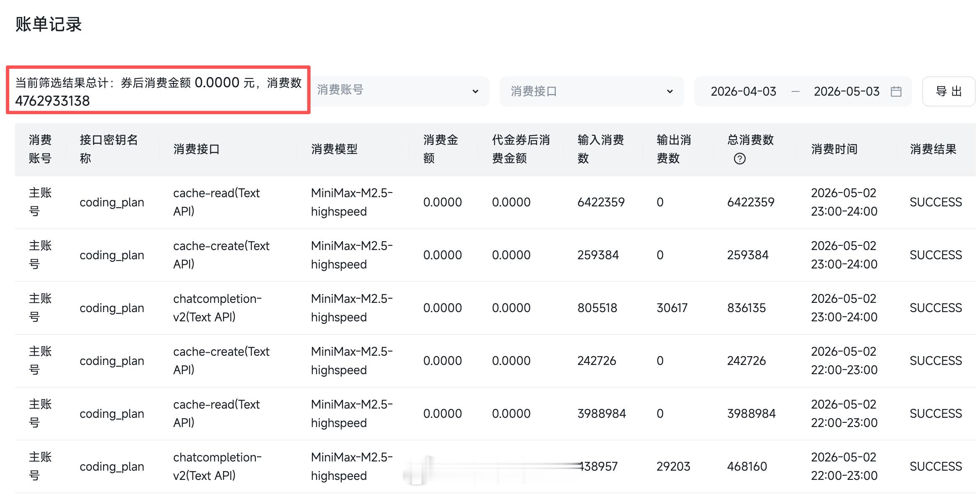Click the output value 29203
The width and height of the screenshot is (980, 495).
[x=673, y=466]
